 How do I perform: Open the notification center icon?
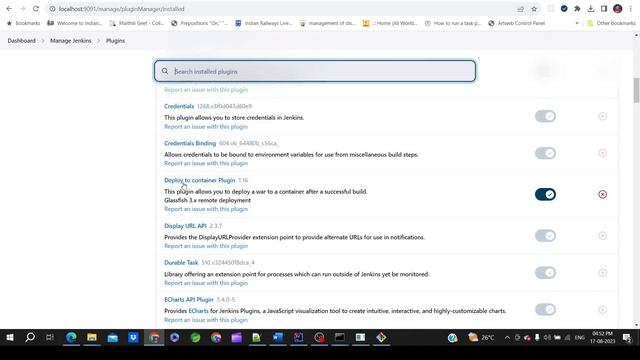click(627, 338)
